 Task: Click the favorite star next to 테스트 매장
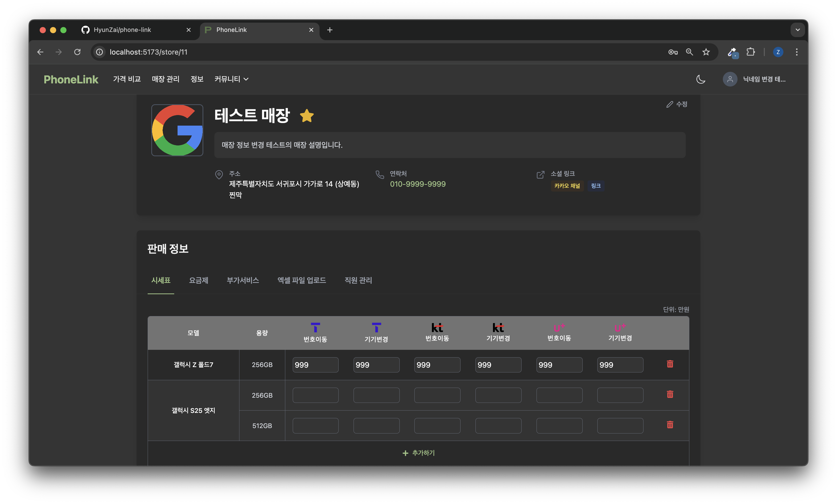pyautogui.click(x=307, y=116)
